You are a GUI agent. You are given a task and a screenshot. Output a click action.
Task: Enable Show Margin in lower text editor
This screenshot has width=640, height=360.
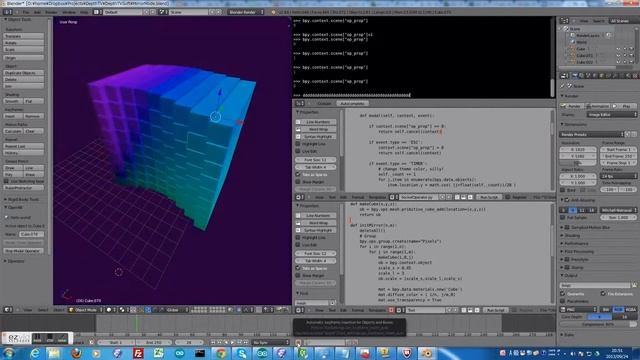point(298,276)
